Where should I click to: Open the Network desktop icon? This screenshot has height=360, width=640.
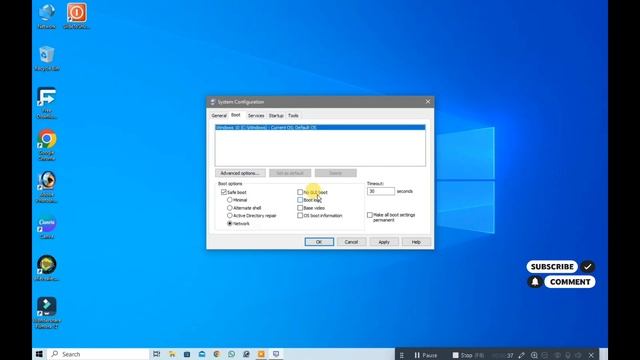47,16
